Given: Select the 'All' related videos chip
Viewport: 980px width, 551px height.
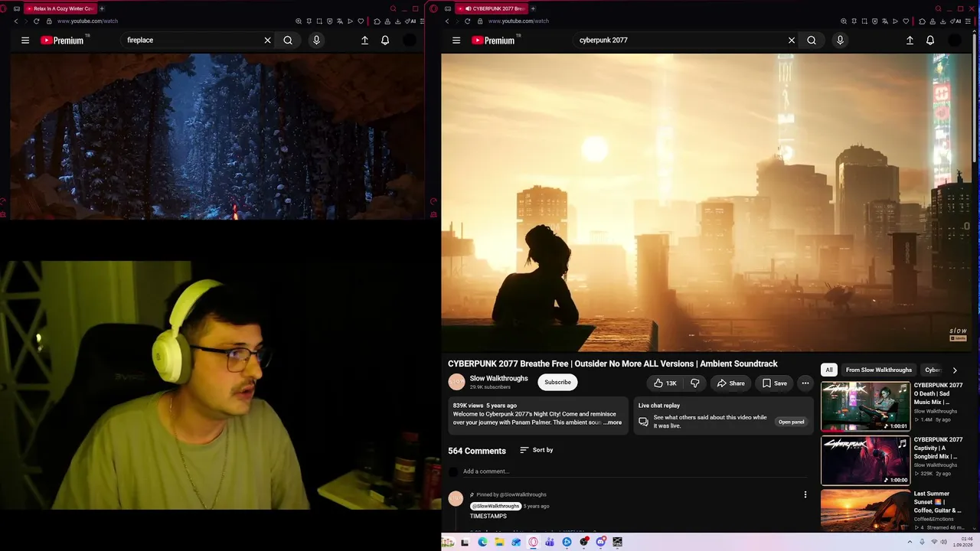Looking at the screenshot, I should [x=828, y=370].
